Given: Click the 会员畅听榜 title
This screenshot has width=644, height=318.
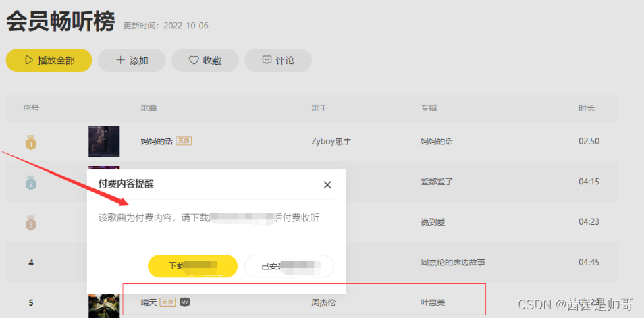Looking at the screenshot, I should pos(60,22).
